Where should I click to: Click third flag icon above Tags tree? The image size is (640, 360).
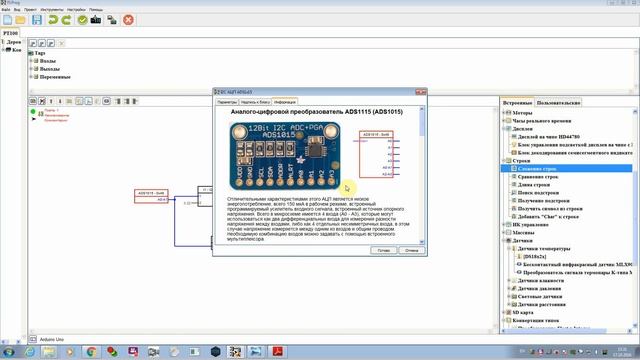tap(51, 43)
